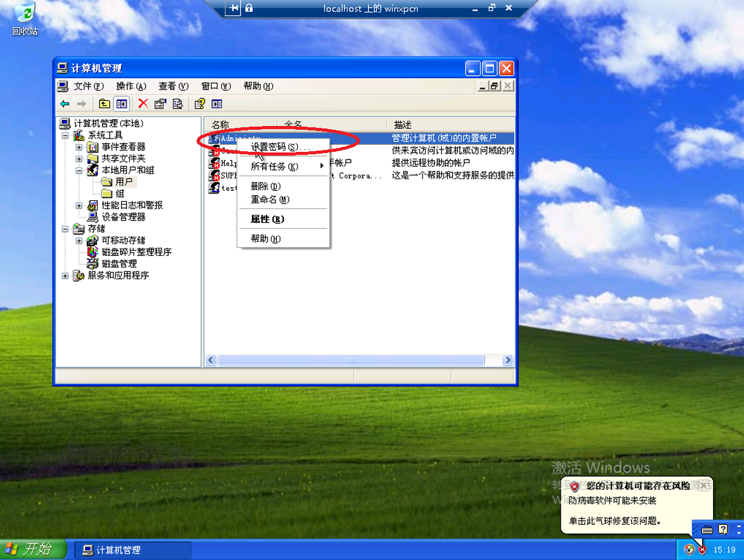
Task: Select the 组 folder in tree
Action: (x=120, y=193)
